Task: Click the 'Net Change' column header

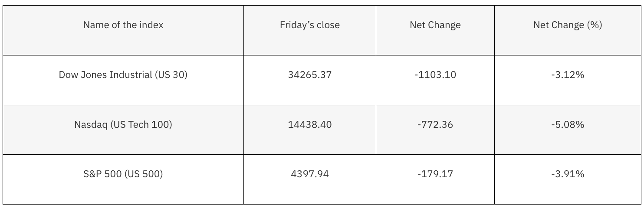Action: click(435, 25)
